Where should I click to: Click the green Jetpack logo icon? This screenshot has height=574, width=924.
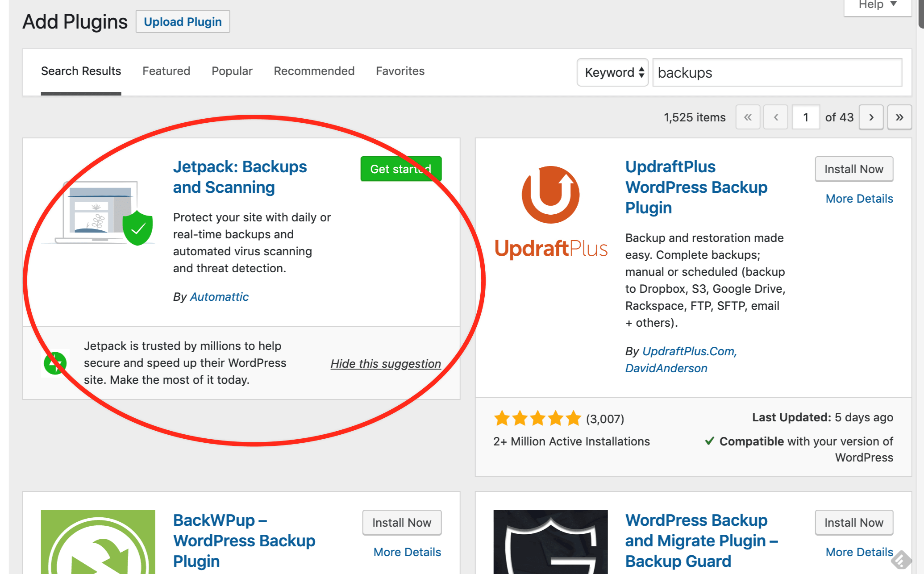(55, 363)
